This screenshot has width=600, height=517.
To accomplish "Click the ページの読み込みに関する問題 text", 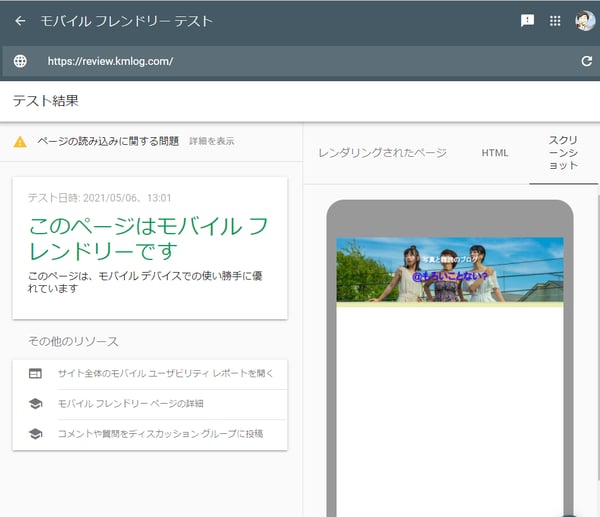I will (108, 141).
